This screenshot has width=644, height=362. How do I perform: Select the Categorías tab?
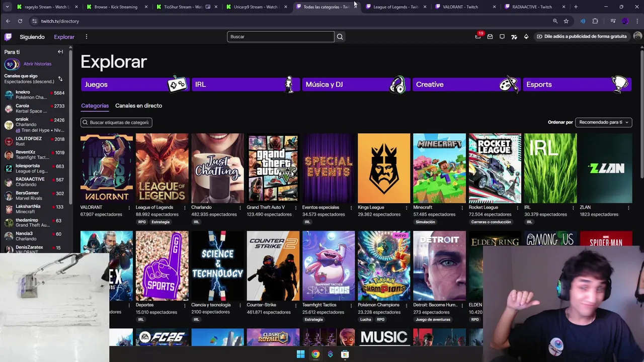click(x=95, y=106)
